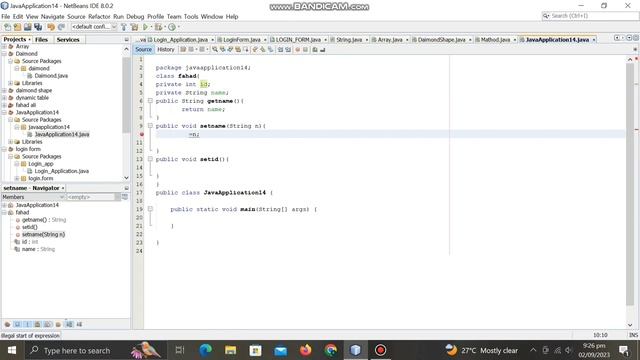Collapse the getname method code fold

coord(150,101)
